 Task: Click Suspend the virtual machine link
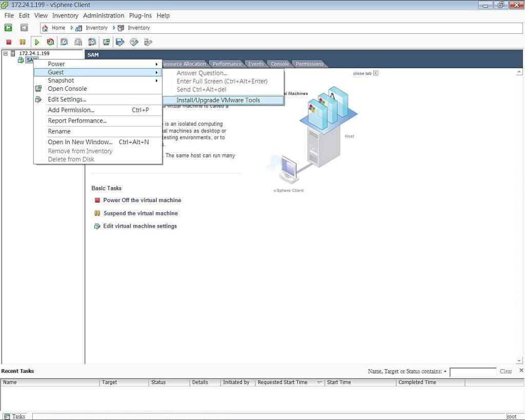(140, 213)
